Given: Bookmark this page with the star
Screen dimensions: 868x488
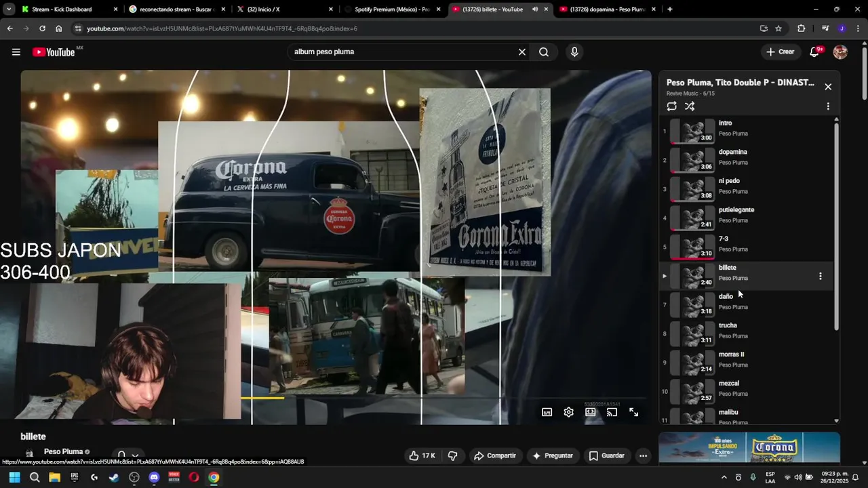Looking at the screenshot, I should (x=778, y=28).
